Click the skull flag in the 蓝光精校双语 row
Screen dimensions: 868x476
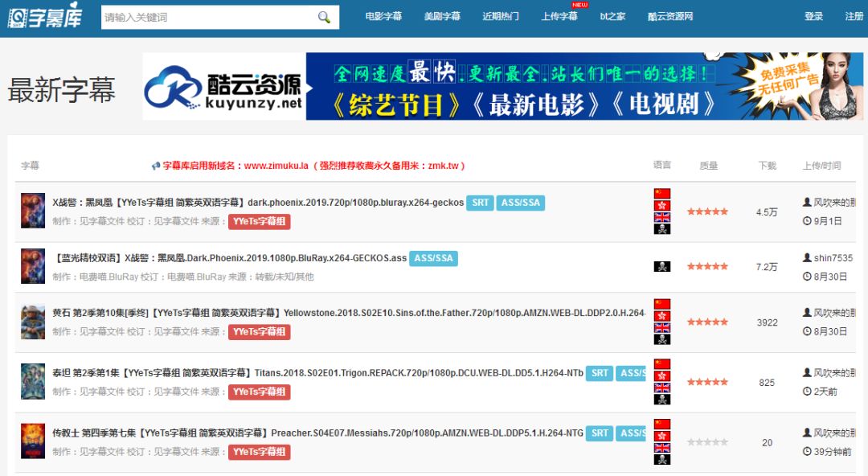tap(661, 266)
